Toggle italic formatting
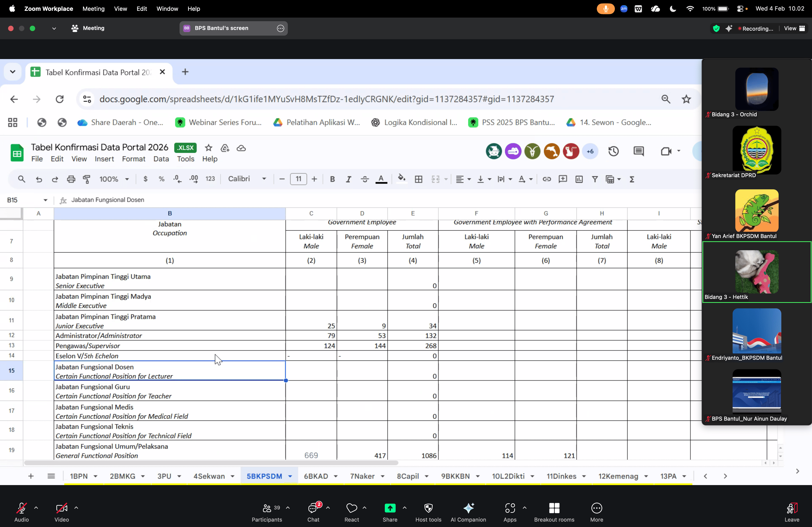The image size is (812, 527). coord(348,179)
